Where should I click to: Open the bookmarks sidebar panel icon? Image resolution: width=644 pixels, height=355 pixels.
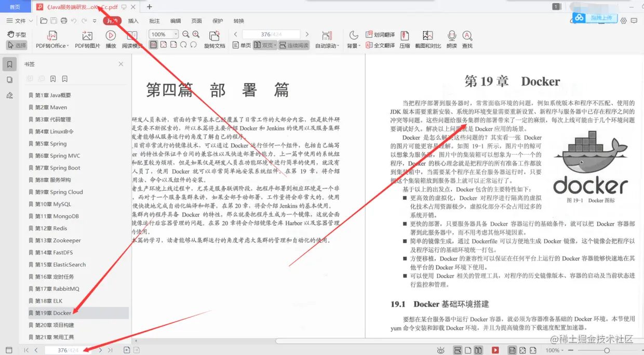pyautogui.click(x=9, y=64)
